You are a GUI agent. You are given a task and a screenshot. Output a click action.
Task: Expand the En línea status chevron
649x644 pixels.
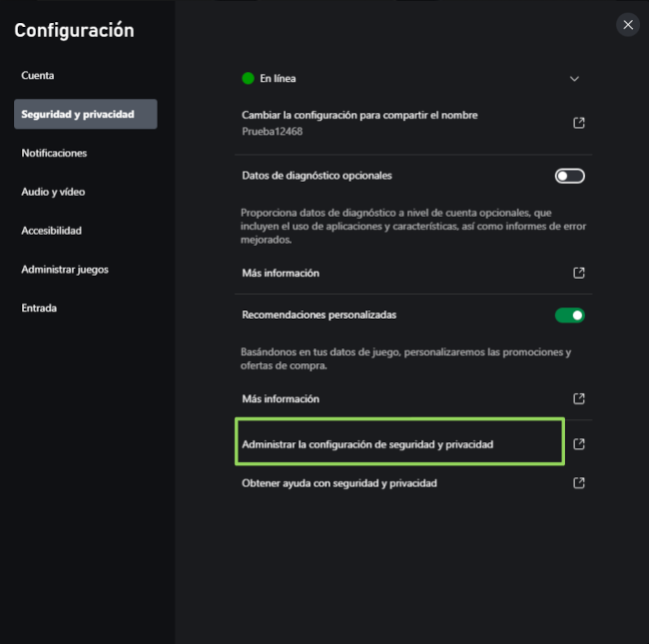click(574, 78)
